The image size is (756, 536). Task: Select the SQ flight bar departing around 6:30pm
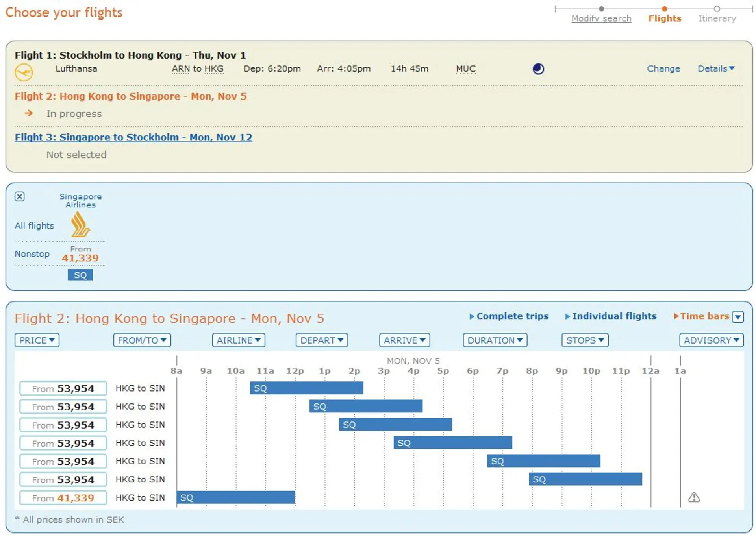point(543,461)
